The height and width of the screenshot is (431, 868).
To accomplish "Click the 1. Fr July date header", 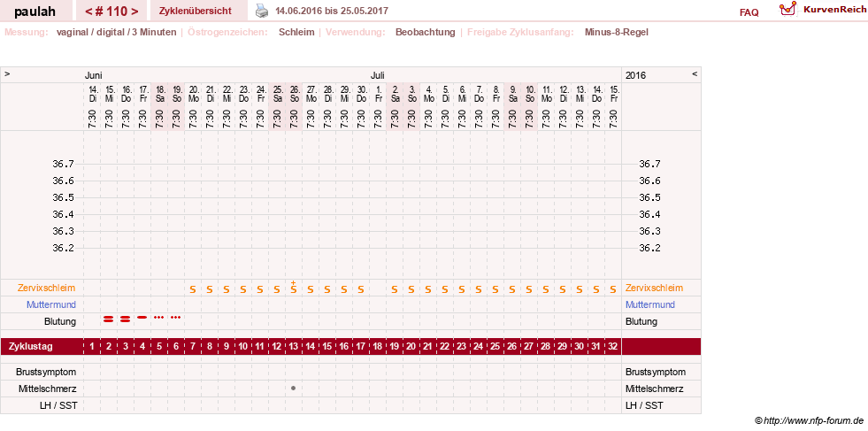I will point(378,94).
